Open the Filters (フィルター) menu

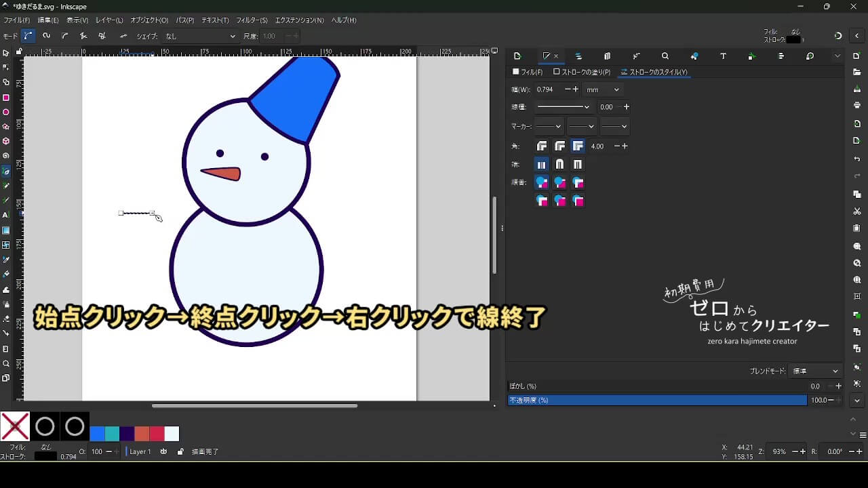tap(252, 20)
